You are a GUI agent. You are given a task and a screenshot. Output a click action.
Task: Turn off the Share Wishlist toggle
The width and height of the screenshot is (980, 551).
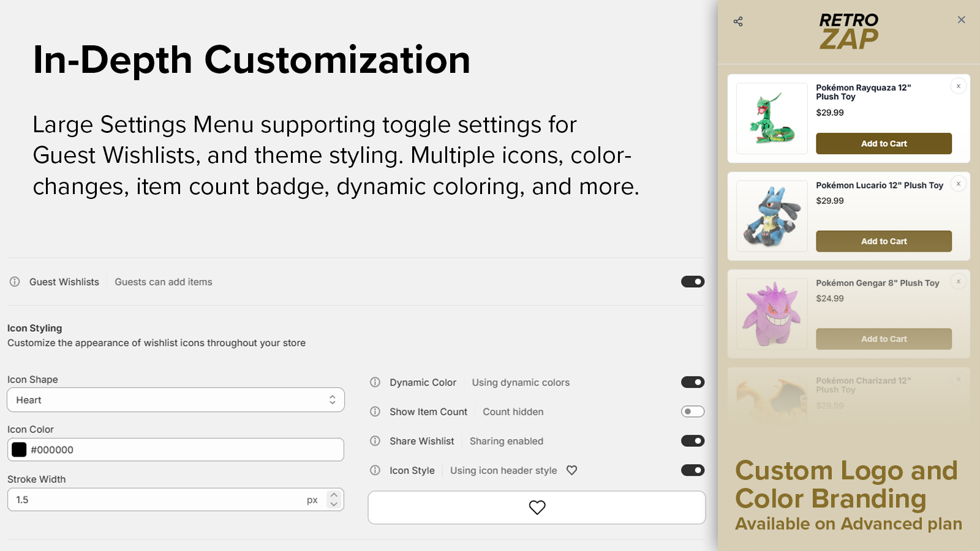[x=692, y=441]
